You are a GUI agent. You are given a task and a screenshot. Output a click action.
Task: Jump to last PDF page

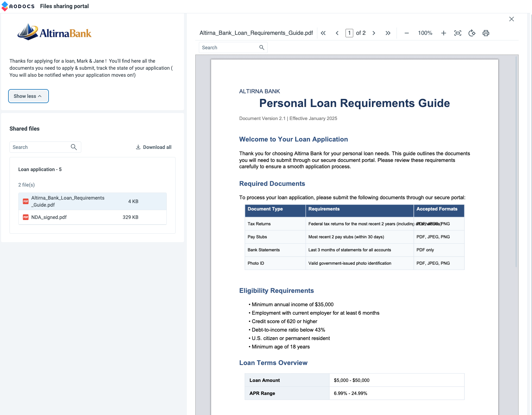click(388, 33)
